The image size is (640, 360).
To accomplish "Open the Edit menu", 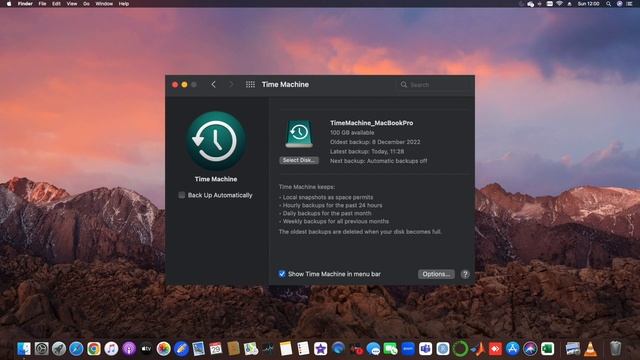I will [x=56, y=4].
